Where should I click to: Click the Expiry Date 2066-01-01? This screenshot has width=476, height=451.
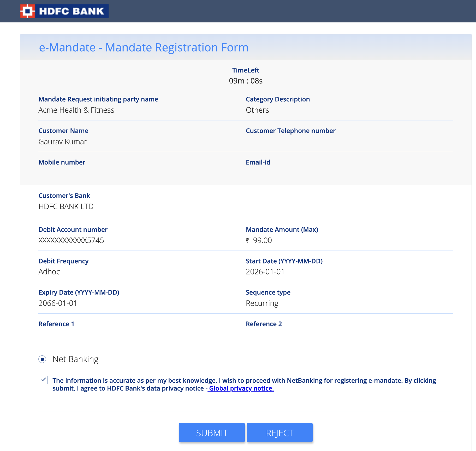point(58,303)
